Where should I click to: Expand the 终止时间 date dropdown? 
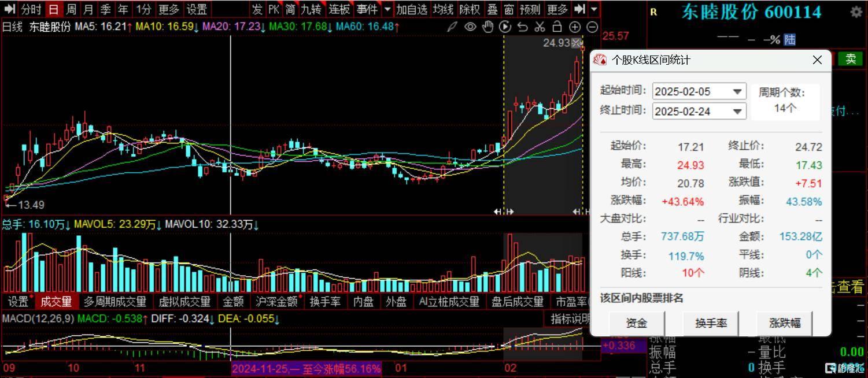pos(737,111)
